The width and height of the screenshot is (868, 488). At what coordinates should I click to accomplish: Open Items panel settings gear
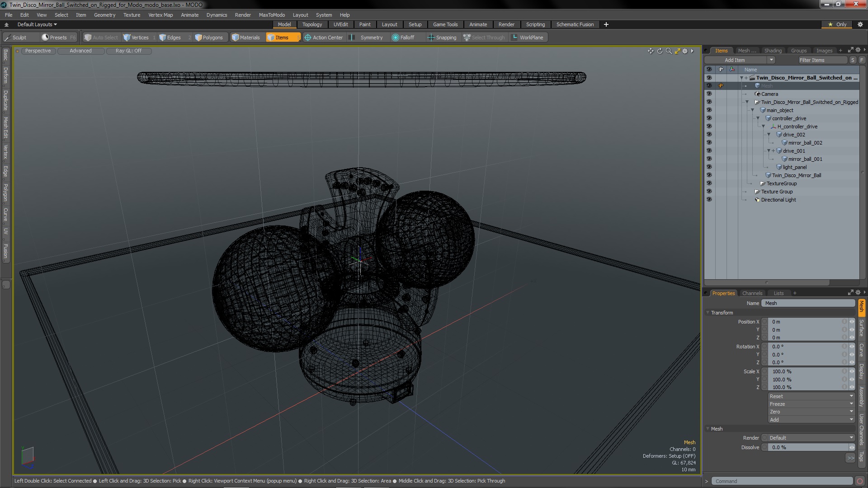(858, 50)
